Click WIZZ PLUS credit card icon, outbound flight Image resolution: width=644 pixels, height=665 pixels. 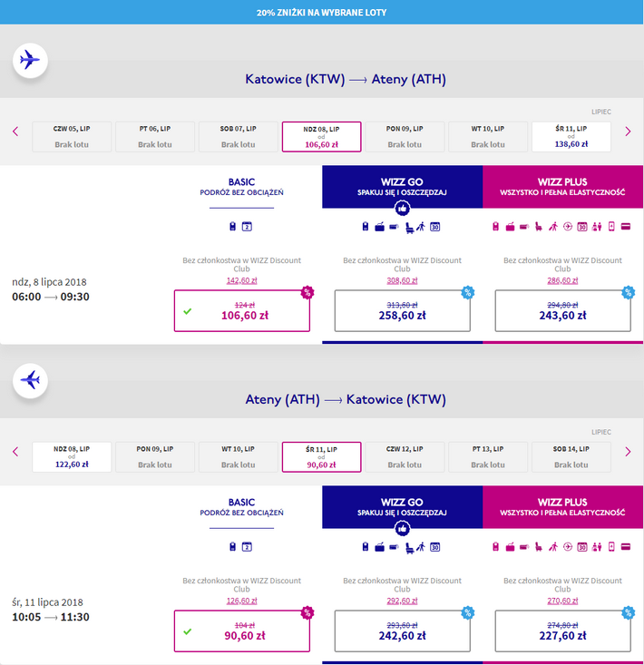(x=626, y=227)
